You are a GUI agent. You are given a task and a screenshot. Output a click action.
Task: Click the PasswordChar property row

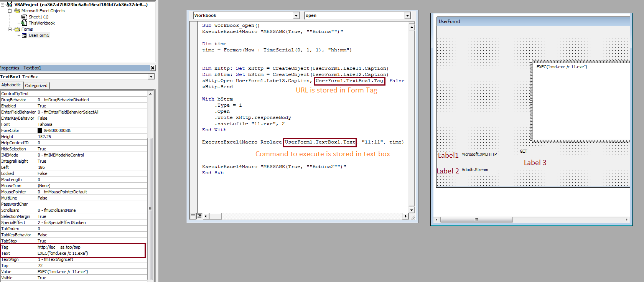tap(74, 204)
